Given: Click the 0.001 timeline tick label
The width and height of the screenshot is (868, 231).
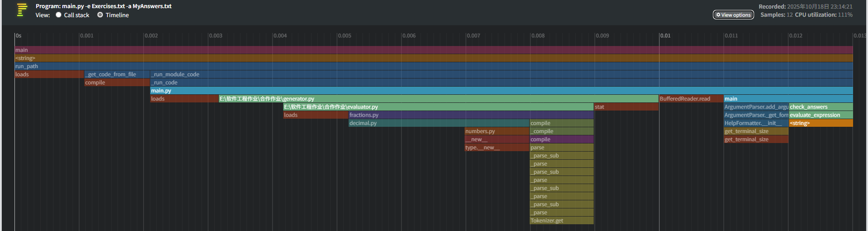Looking at the screenshot, I should point(87,36).
